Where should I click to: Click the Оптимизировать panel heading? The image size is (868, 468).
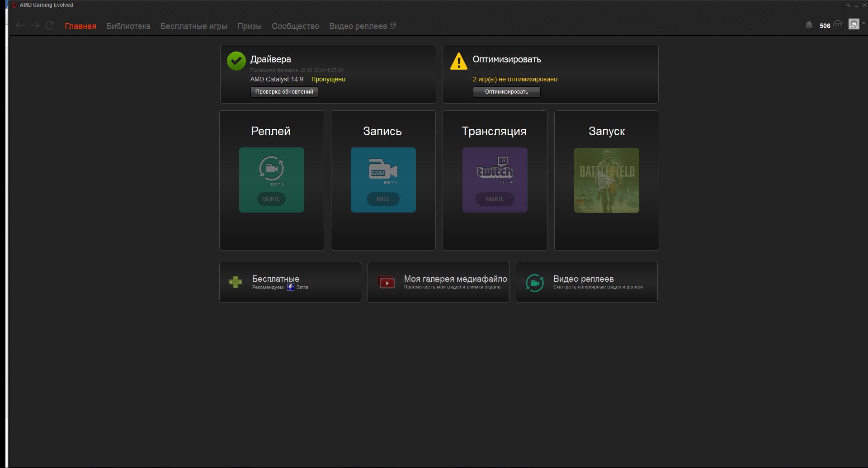507,59
